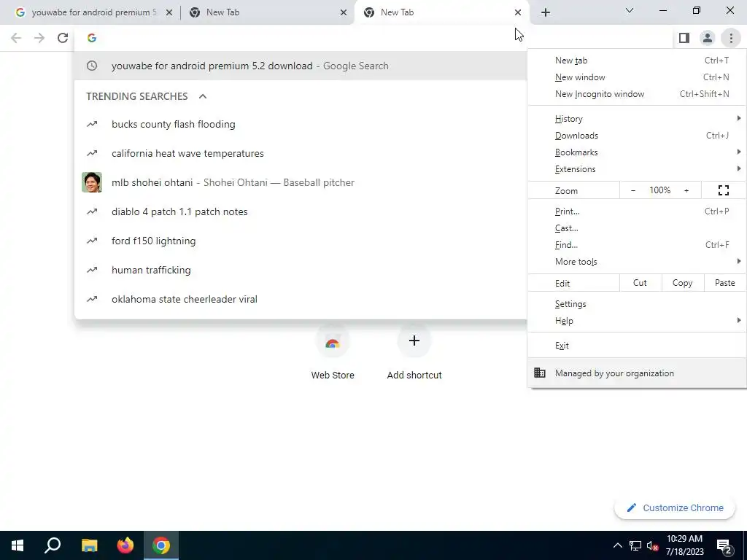Select oklahoma state cheerleader viral suggestion
The width and height of the screenshot is (747, 560).
click(301, 299)
